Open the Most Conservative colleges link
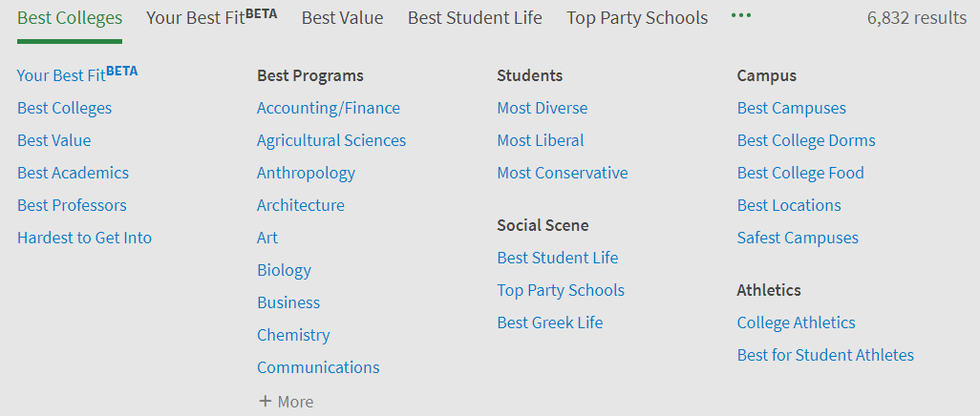Image resolution: width=980 pixels, height=416 pixels. (x=563, y=173)
